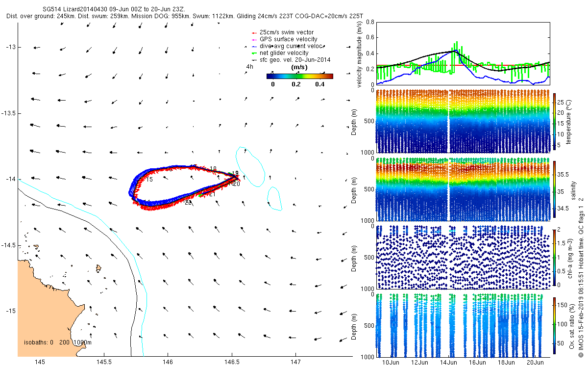Click the '0.4' velocity colorbar tick

(x=321, y=84)
